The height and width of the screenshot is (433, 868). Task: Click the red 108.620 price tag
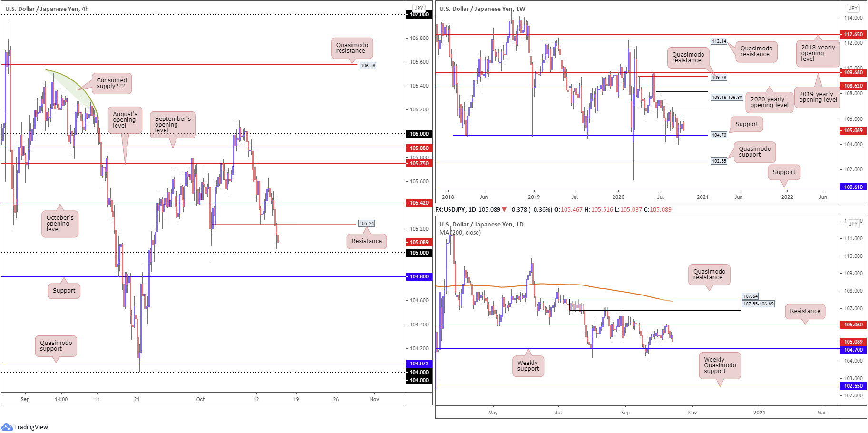tap(853, 86)
